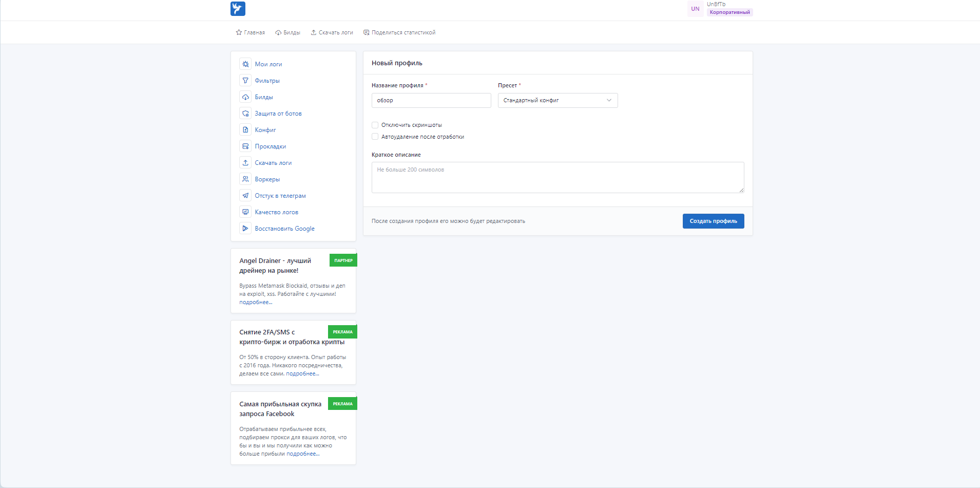Click the icon beside Мои логи
Image resolution: width=980 pixels, height=488 pixels.
245,64
